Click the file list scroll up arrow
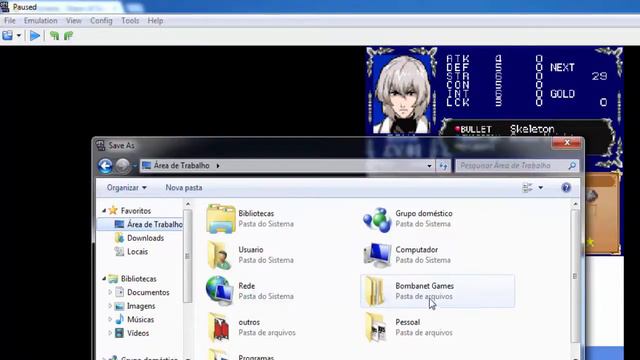This screenshot has width=640, height=360. [x=575, y=204]
